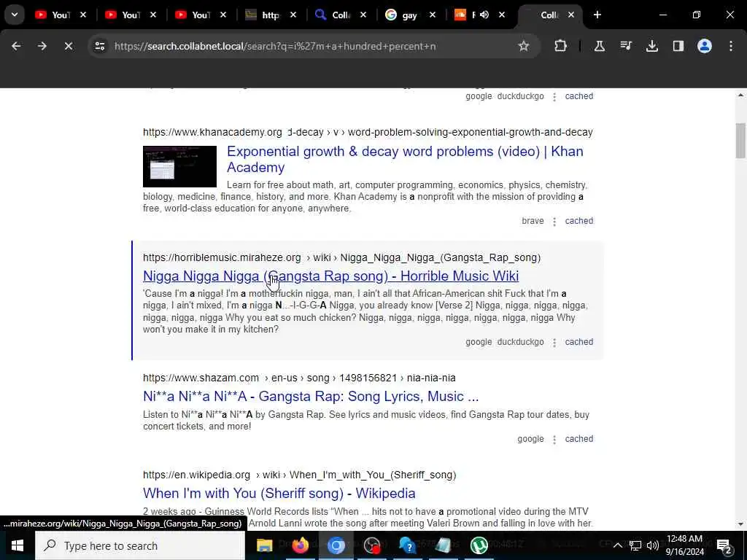Show hidden system tray icons

(617, 545)
